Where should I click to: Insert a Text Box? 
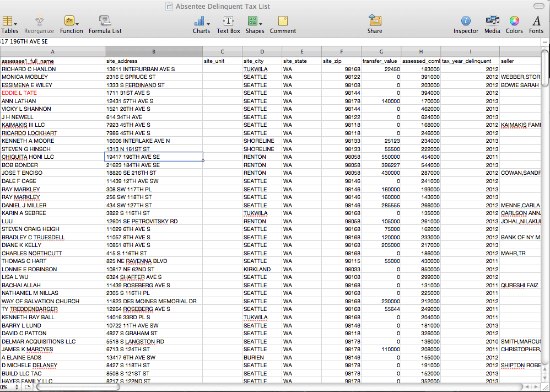228,24
